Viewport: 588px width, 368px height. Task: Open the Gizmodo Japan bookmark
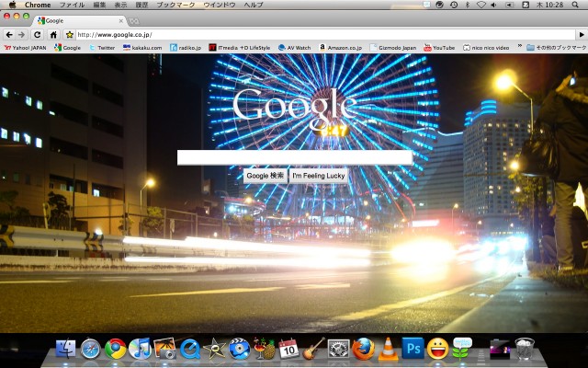click(x=393, y=48)
